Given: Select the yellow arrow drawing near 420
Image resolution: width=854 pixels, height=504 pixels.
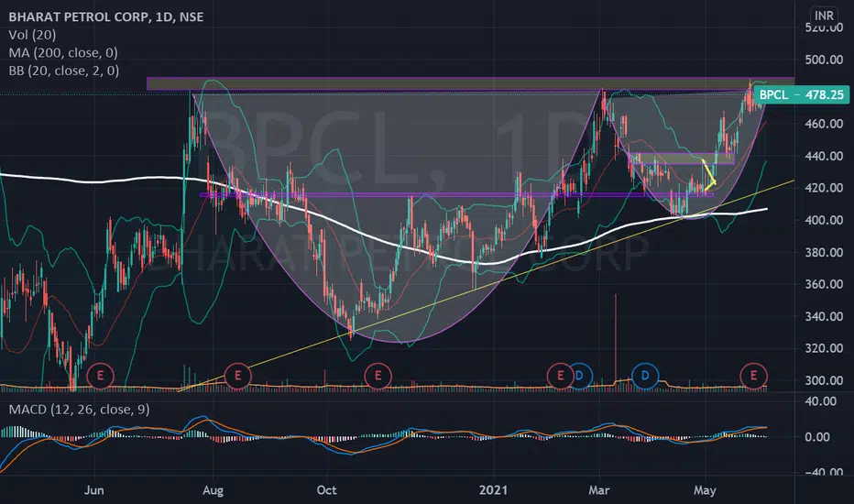Looking at the screenshot, I should [709, 174].
